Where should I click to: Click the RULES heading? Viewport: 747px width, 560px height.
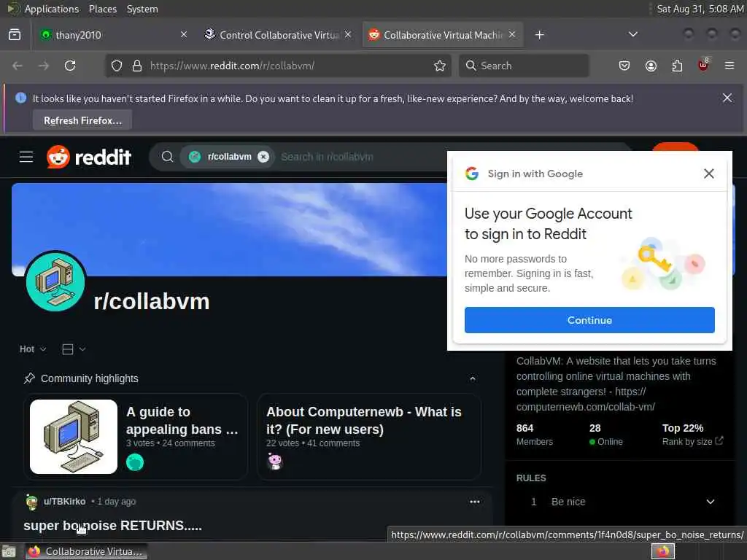[x=531, y=478]
